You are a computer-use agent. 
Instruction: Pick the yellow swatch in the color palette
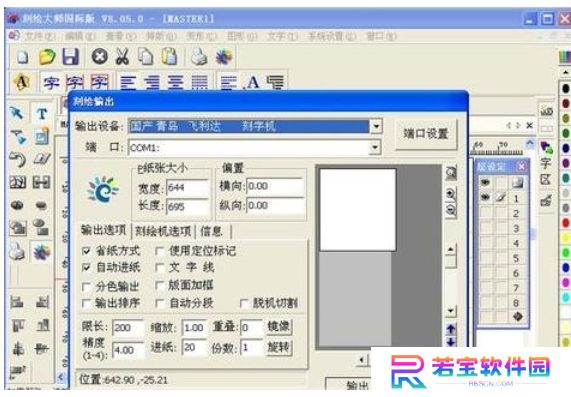pos(566,237)
